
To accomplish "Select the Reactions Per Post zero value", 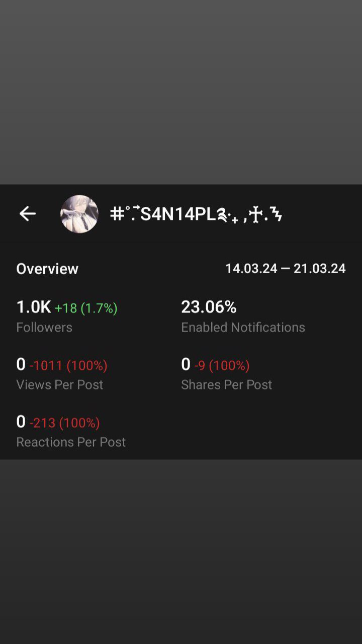I will coord(21,422).
